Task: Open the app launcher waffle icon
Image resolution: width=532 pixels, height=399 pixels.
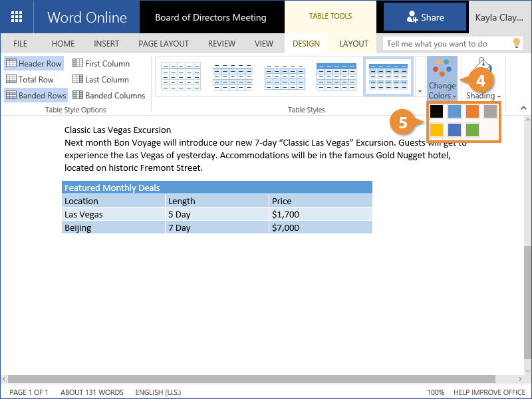Action: pos(17,17)
